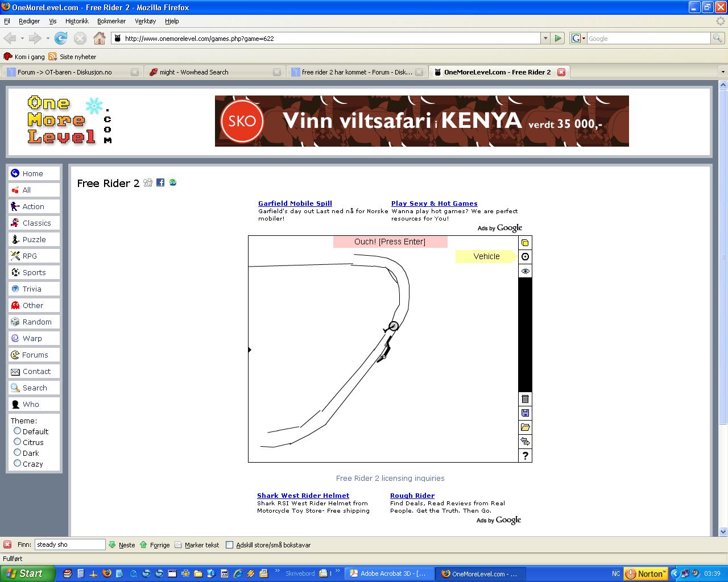Image resolution: width=728 pixels, height=582 pixels.
Task: Open back-history dropdown arrow
Action: point(22,39)
